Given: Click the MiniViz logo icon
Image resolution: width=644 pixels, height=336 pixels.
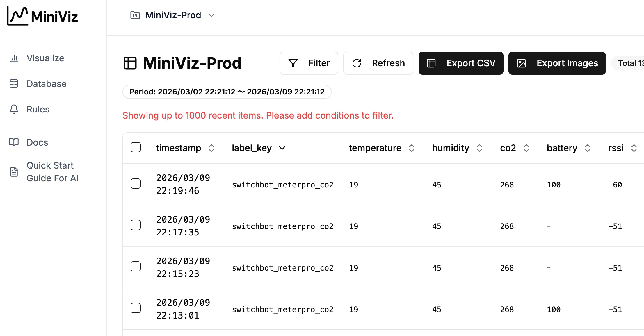Looking at the screenshot, I should 17,16.
